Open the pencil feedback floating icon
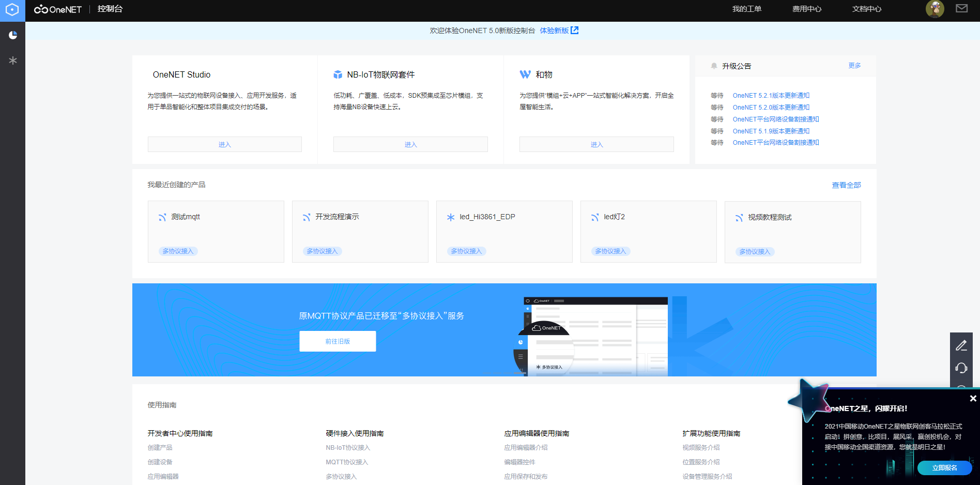980x485 pixels. click(961, 345)
